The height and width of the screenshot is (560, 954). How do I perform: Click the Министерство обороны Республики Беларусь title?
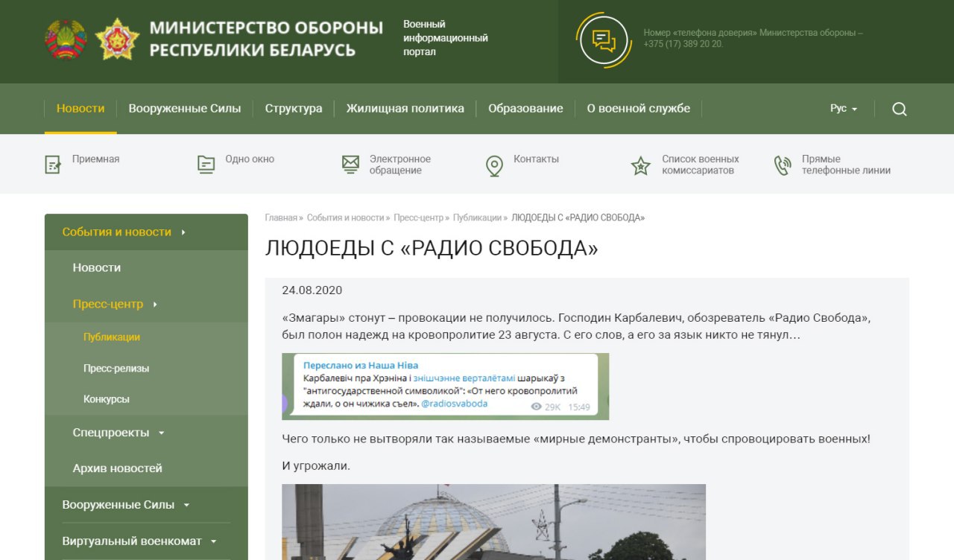(266, 39)
